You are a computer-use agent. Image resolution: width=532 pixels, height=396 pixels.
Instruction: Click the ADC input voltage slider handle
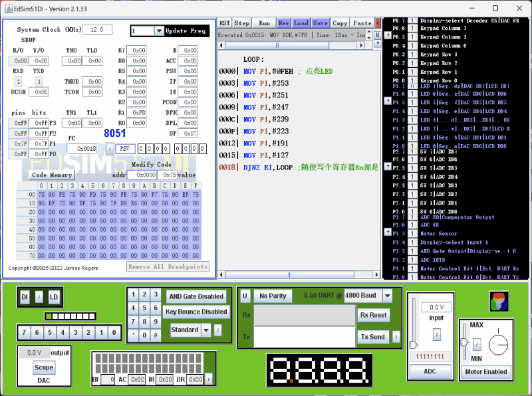click(414, 345)
